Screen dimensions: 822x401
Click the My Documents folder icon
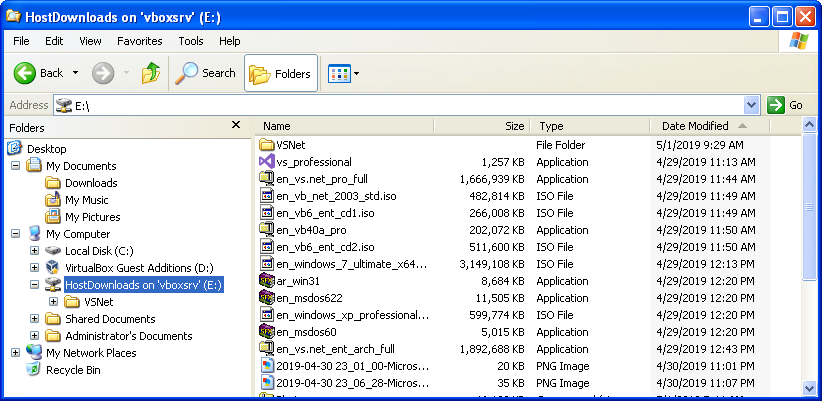click(34, 166)
